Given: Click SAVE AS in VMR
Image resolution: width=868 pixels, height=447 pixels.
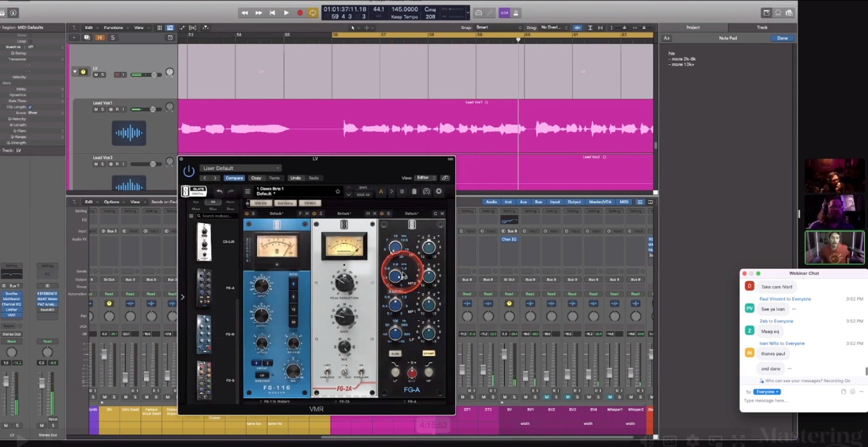Looking at the screenshot, I should click(363, 194).
